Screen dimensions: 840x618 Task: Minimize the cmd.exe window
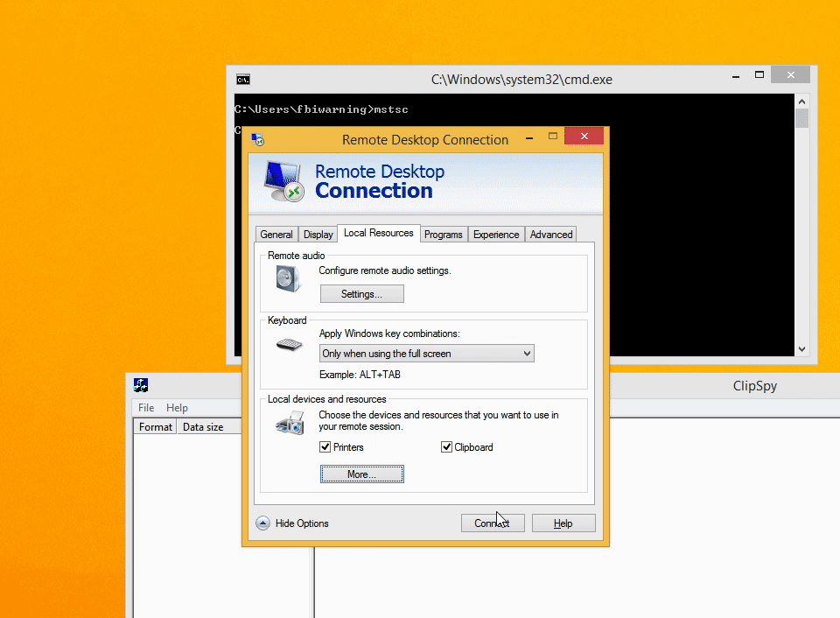click(736, 76)
